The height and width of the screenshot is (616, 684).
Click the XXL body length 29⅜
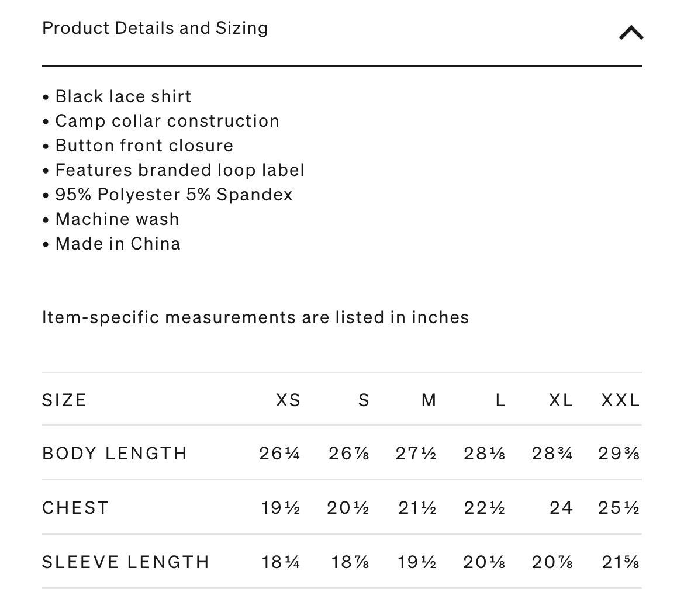click(x=619, y=454)
